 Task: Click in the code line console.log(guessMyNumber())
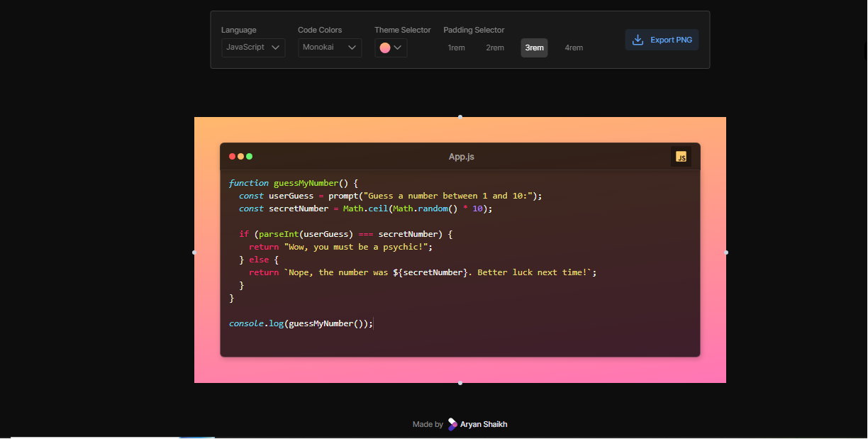[x=300, y=323]
